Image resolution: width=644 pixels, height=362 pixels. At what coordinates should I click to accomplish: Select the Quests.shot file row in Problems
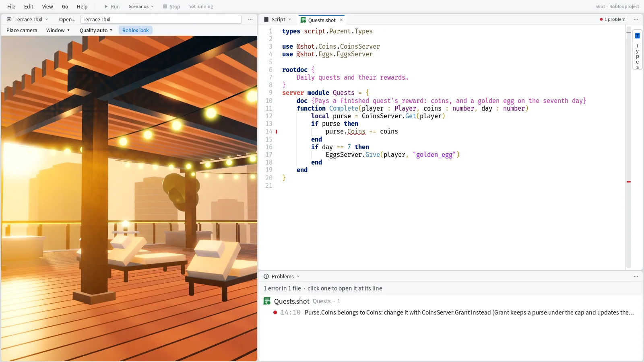pyautogui.click(x=450, y=301)
